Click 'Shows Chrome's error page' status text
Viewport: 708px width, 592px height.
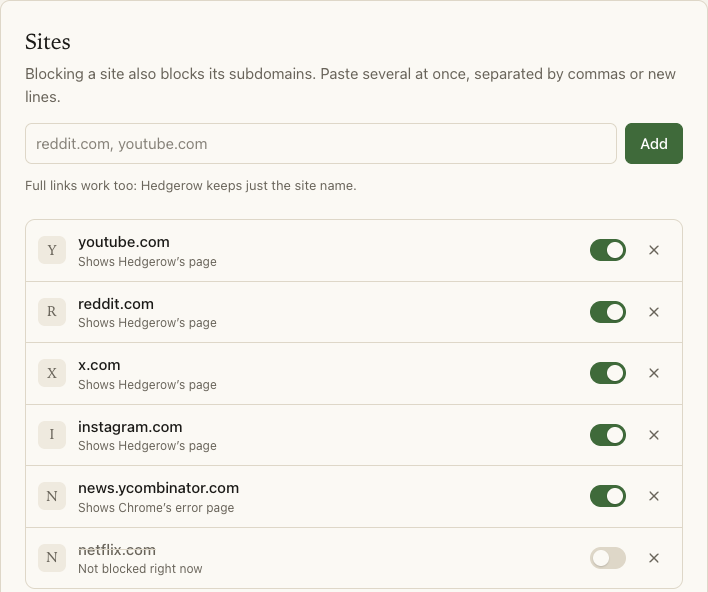[x=156, y=508]
